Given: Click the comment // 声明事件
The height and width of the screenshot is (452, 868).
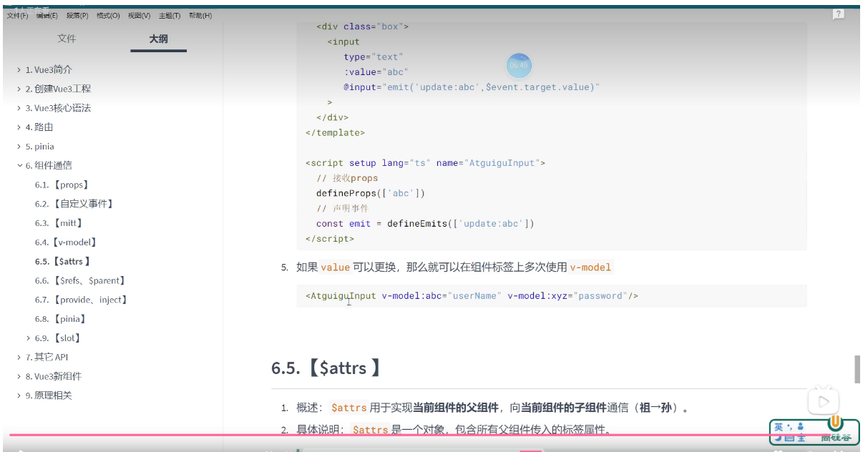Looking at the screenshot, I should pos(343,208).
